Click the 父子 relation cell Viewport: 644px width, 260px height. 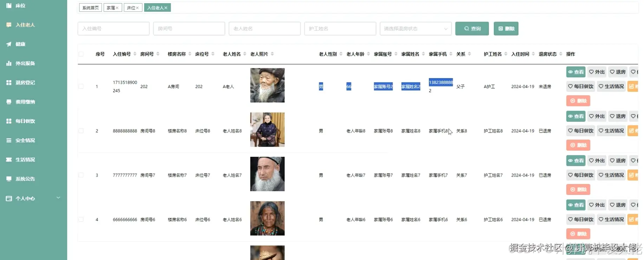coord(461,87)
